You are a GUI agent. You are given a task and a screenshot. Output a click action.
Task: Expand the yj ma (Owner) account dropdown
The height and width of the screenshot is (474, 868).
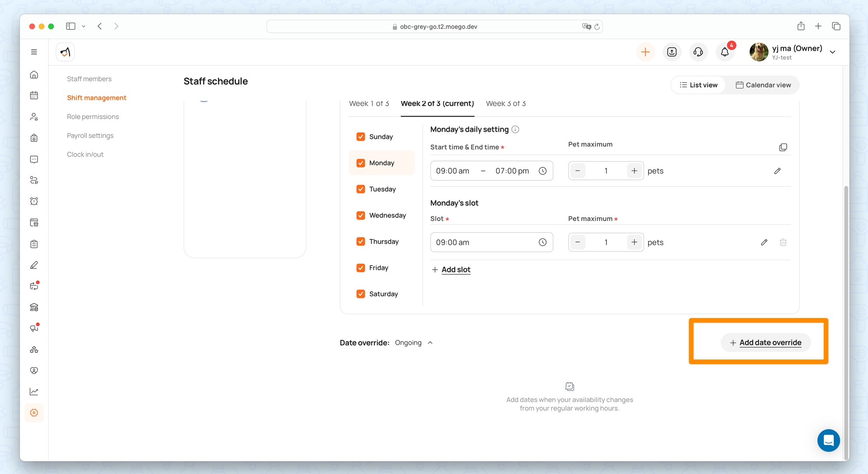(832, 52)
